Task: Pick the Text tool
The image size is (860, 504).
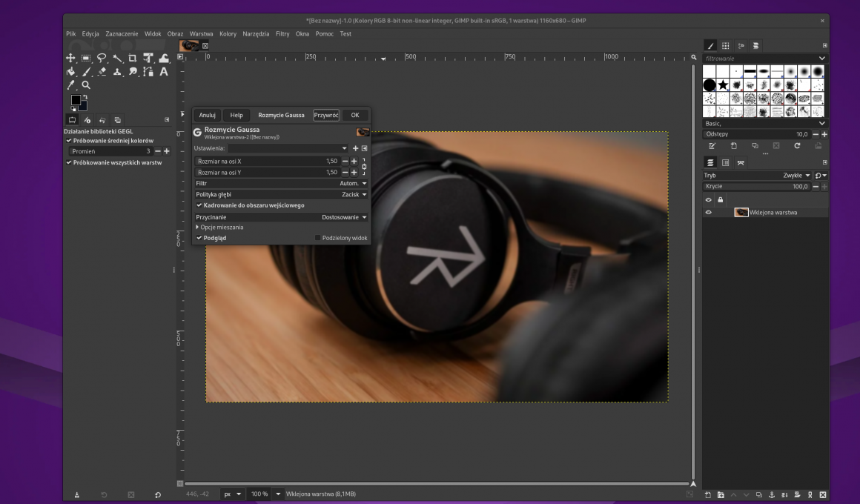Action: click(164, 72)
